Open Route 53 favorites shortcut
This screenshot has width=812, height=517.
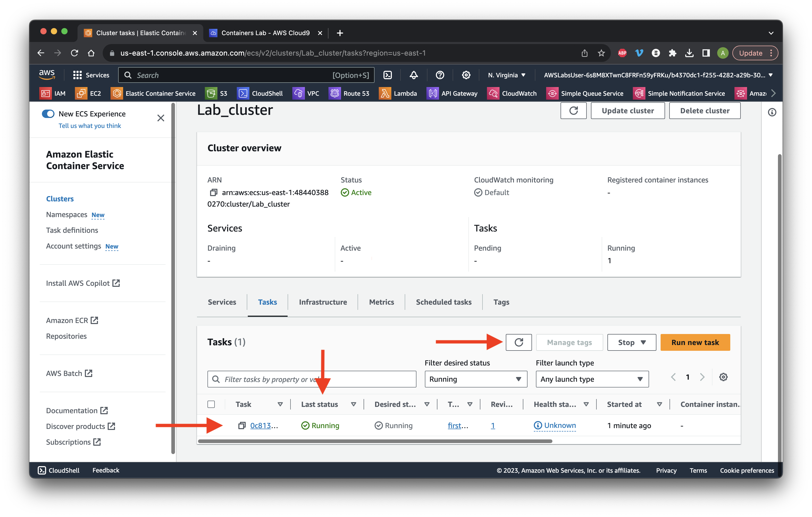click(x=349, y=94)
